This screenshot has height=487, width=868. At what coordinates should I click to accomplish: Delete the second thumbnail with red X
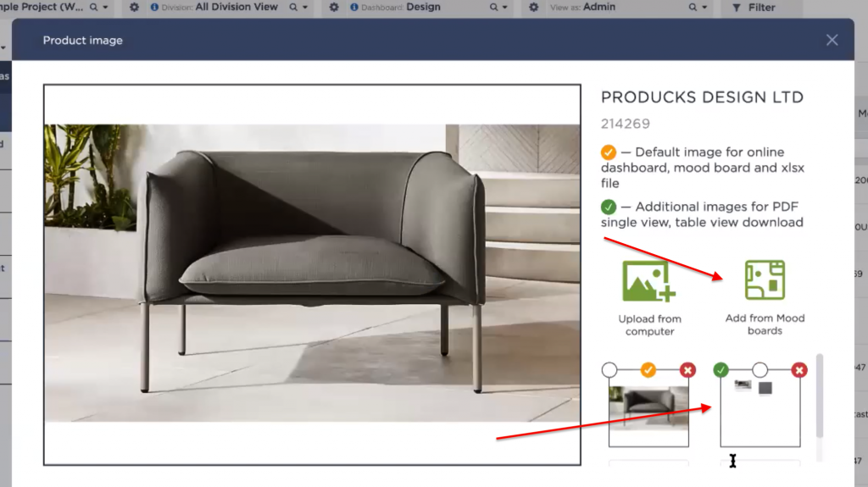coord(798,370)
